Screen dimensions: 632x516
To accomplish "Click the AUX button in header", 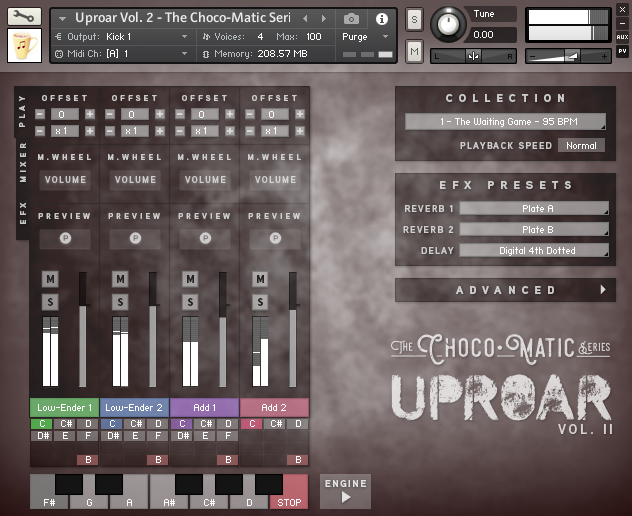I will tap(623, 36).
